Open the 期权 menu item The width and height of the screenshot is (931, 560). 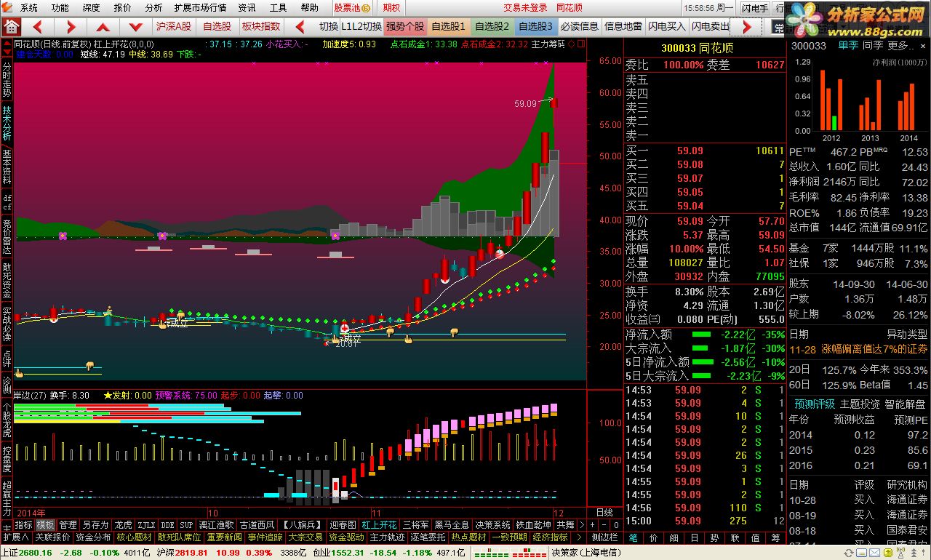(391, 8)
